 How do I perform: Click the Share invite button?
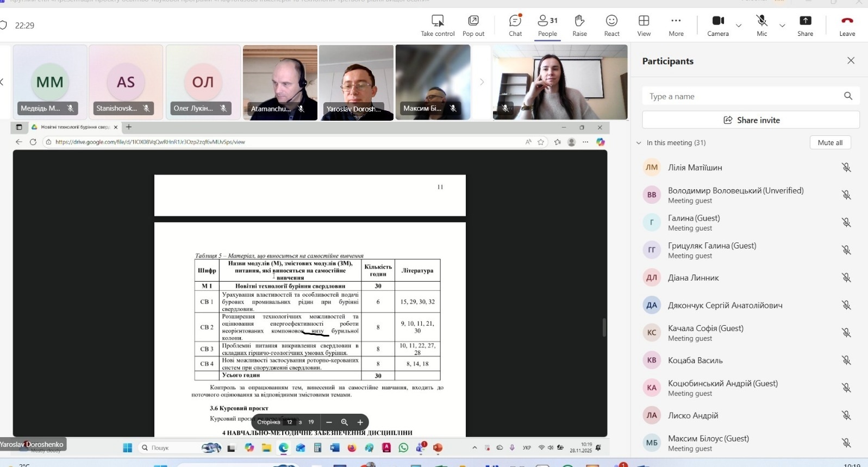click(751, 120)
